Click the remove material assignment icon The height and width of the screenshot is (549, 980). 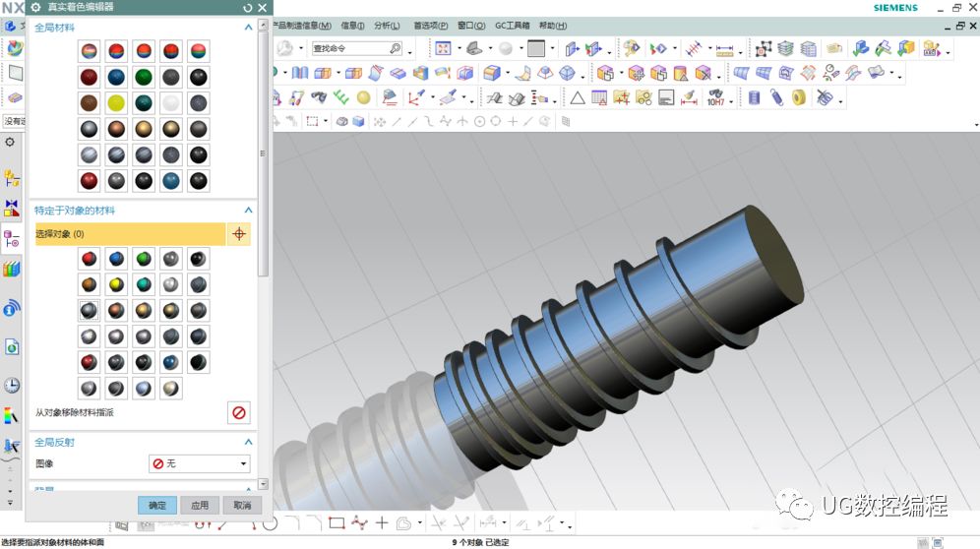(238, 412)
